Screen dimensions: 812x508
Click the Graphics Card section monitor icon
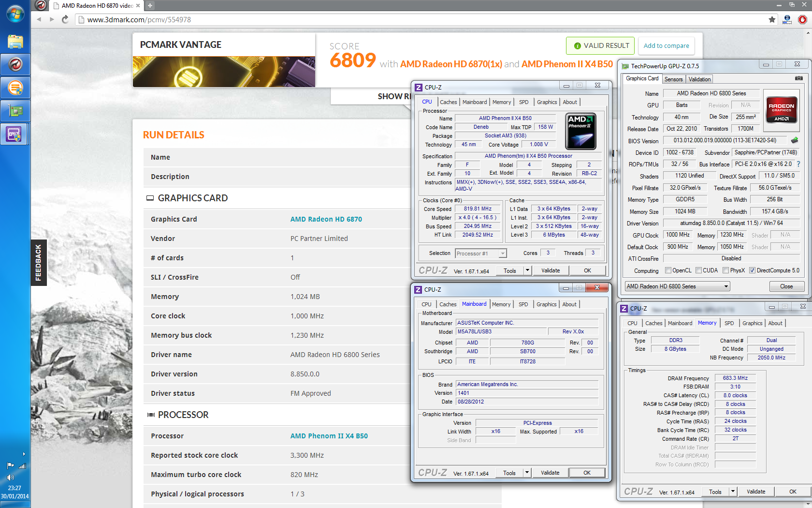(x=150, y=198)
